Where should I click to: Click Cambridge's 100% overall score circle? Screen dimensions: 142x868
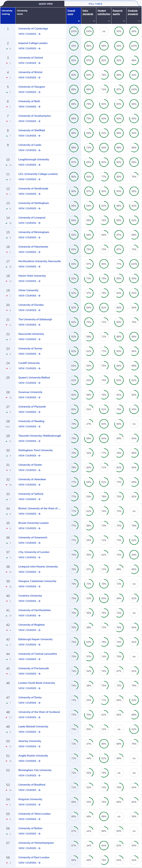click(73, 31)
